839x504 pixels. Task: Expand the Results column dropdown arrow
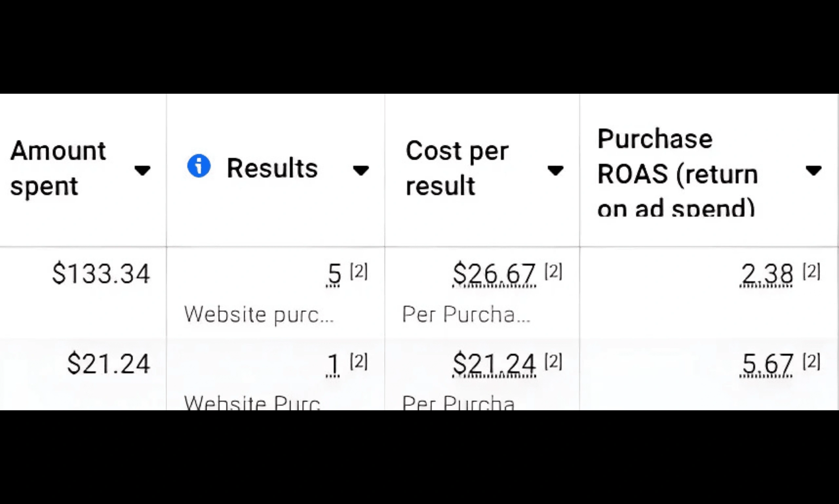point(361,170)
